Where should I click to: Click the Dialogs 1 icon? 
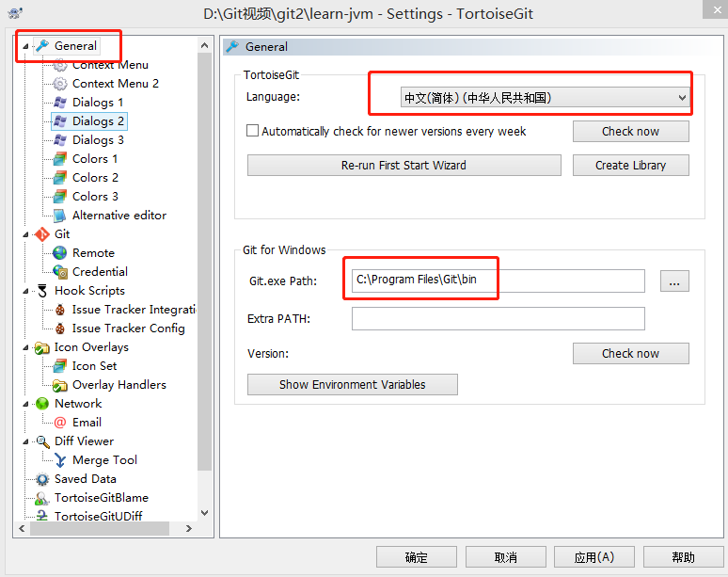click(x=60, y=103)
